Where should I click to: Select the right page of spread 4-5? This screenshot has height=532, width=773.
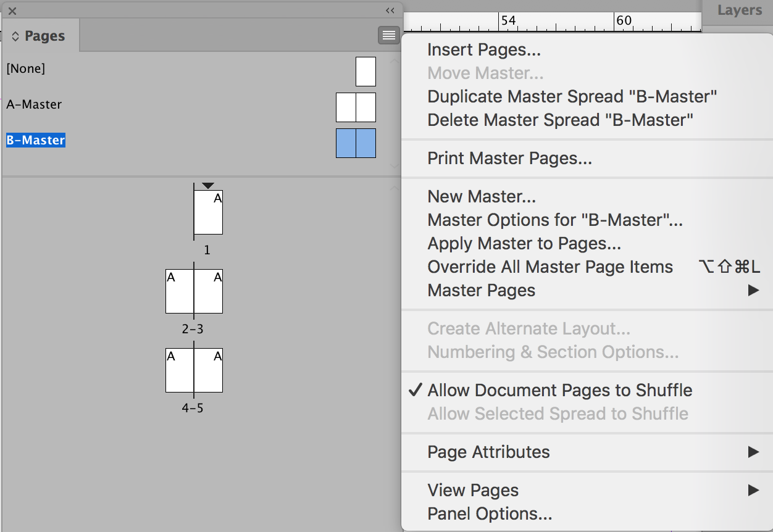[208, 370]
